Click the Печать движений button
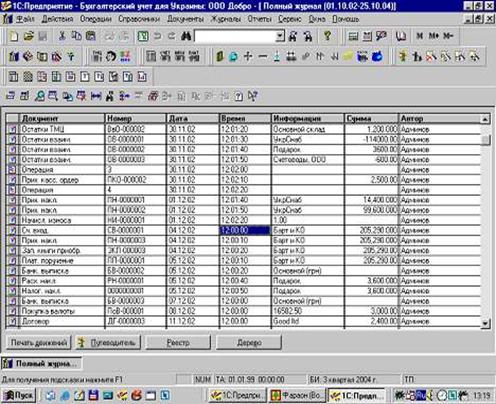Viewport: 496px width, 404px height. click(x=39, y=342)
